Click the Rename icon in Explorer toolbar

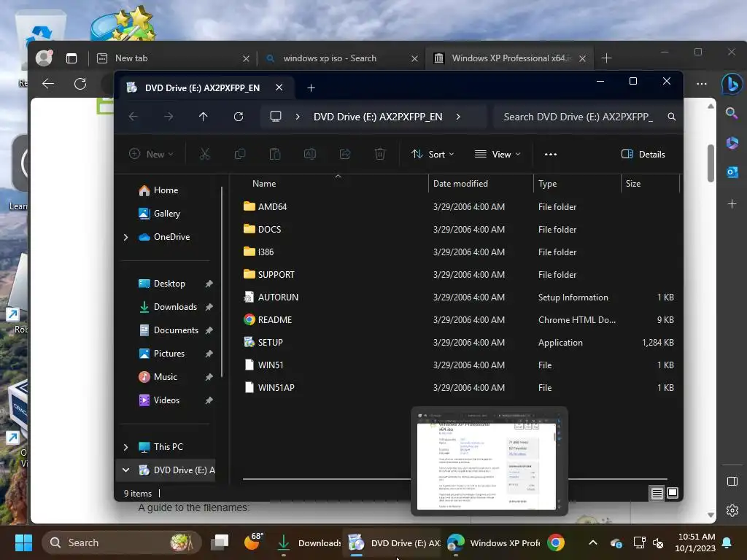309,154
